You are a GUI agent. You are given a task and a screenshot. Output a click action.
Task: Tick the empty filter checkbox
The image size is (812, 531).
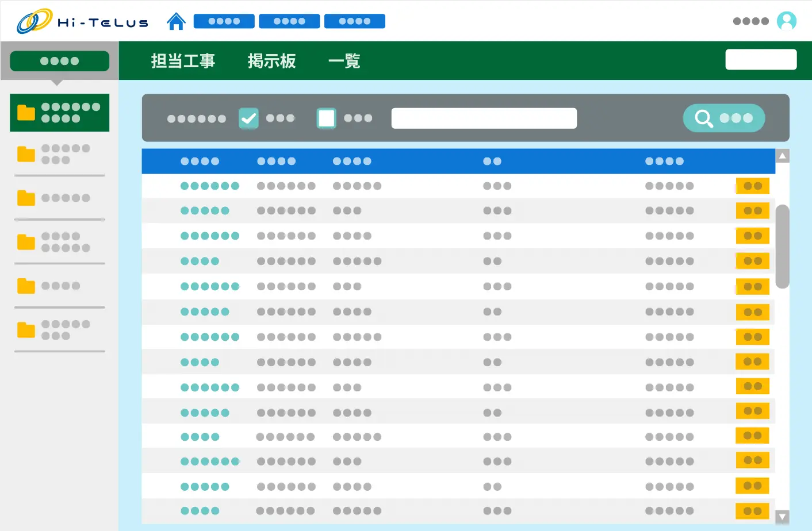coord(327,118)
